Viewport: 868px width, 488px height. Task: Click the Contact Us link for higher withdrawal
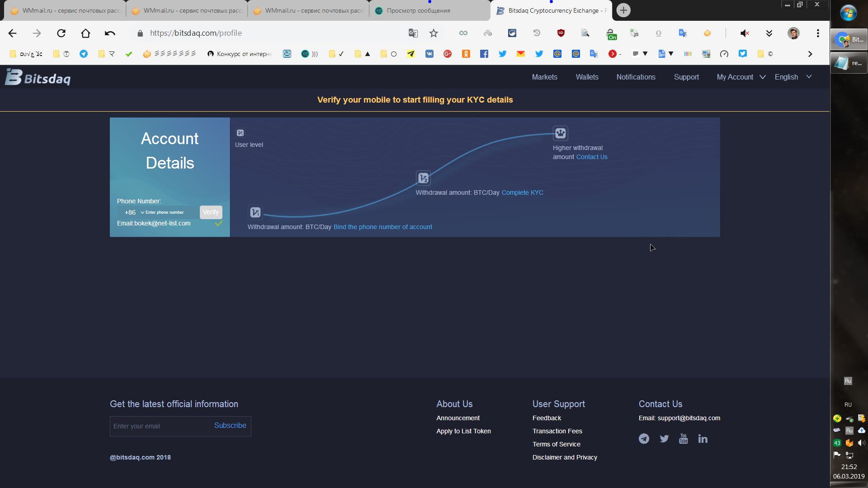tap(591, 157)
